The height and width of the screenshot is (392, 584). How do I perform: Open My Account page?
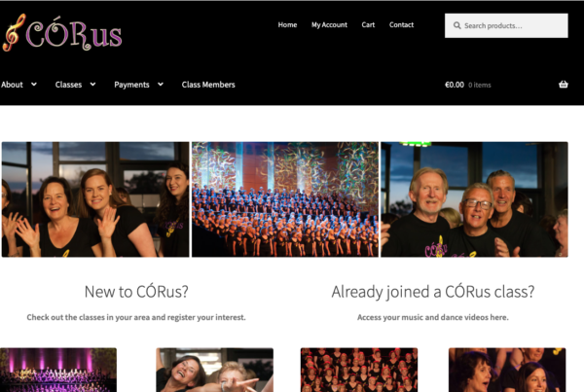click(x=329, y=25)
